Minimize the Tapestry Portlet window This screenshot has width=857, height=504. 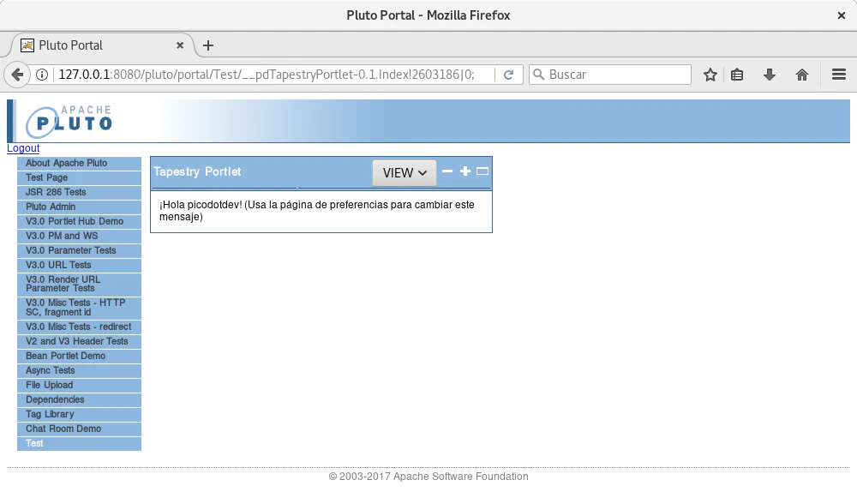447,171
